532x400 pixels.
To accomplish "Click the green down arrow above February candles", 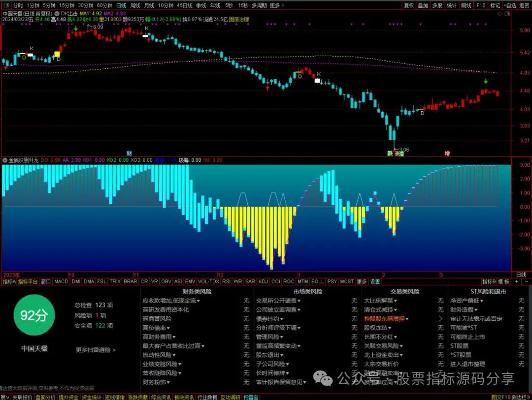I will click(486, 81).
